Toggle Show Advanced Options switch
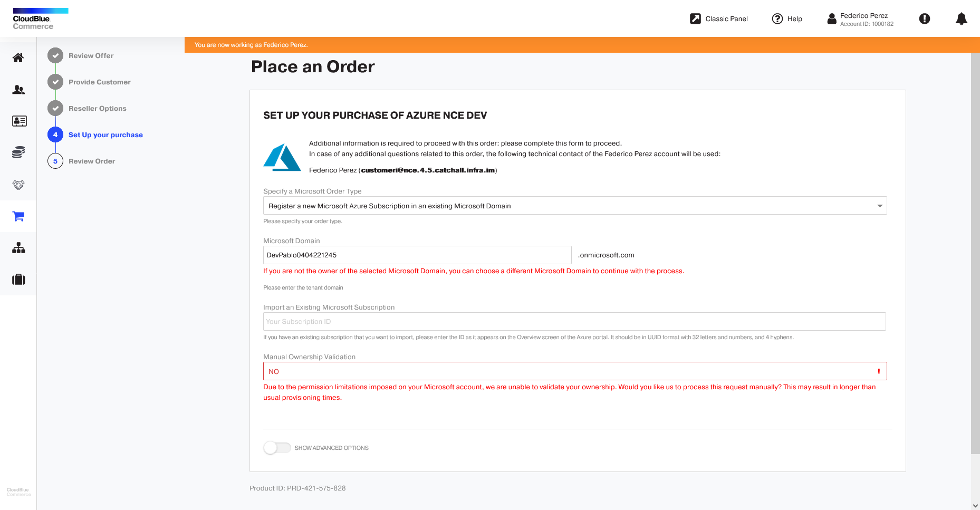This screenshot has height=510, width=980. tap(277, 448)
